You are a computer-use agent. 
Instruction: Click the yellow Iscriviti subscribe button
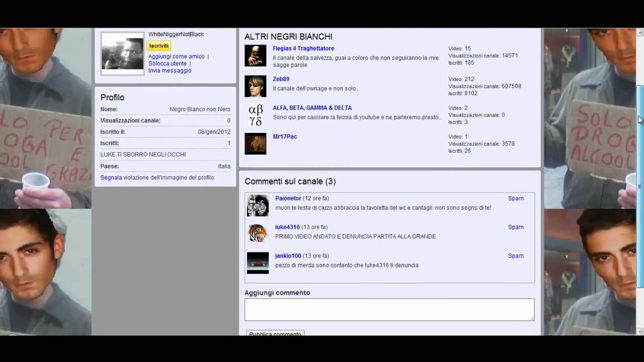(x=158, y=46)
